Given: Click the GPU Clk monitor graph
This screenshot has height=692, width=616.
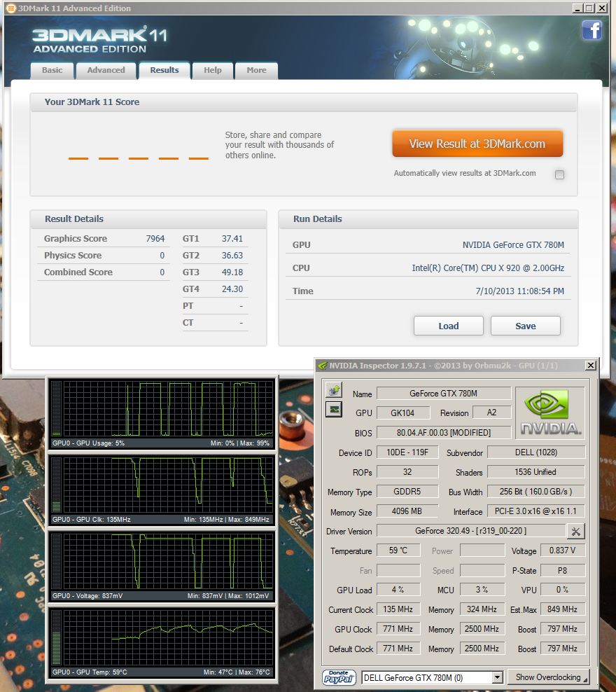Looking at the screenshot, I should click(162, 490).
